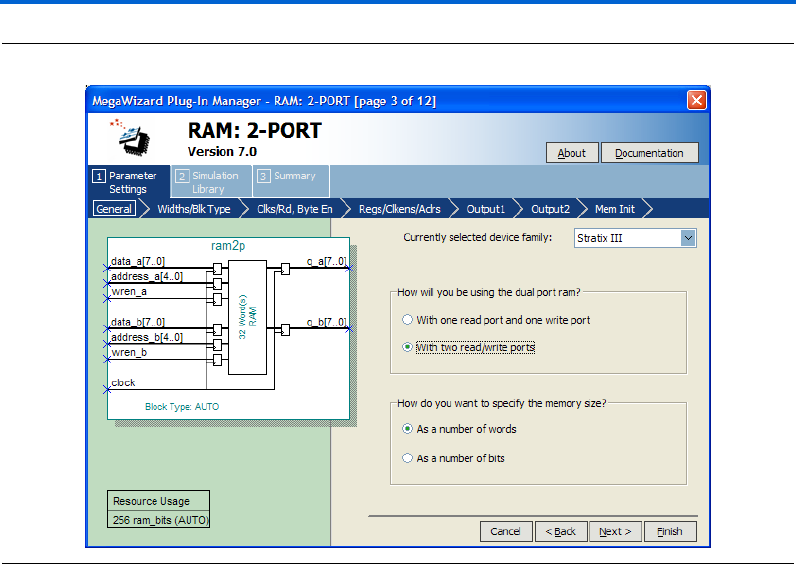
Task: Open the device family dropdown showing Stratix III
Action: pyautogui.click(x=635, y=238)
